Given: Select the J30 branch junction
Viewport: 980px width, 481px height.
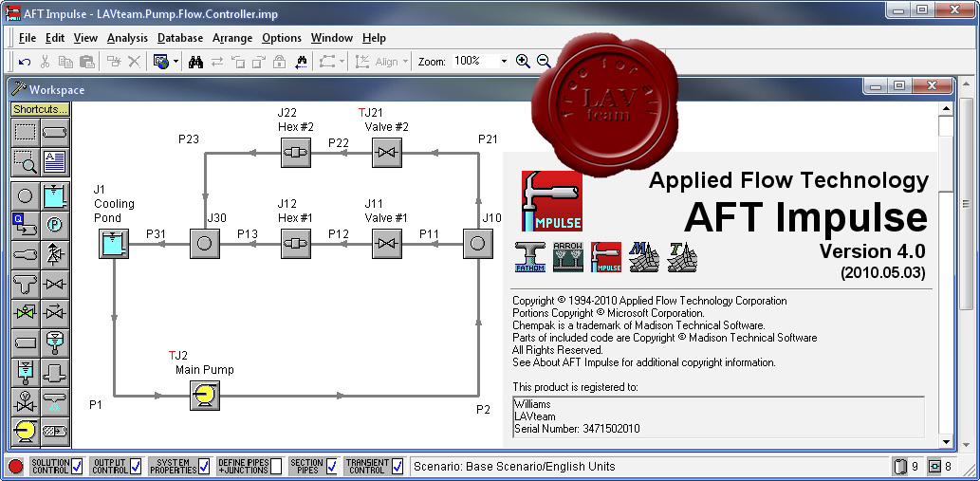Looking at the screenshot, I should point(204,244).
